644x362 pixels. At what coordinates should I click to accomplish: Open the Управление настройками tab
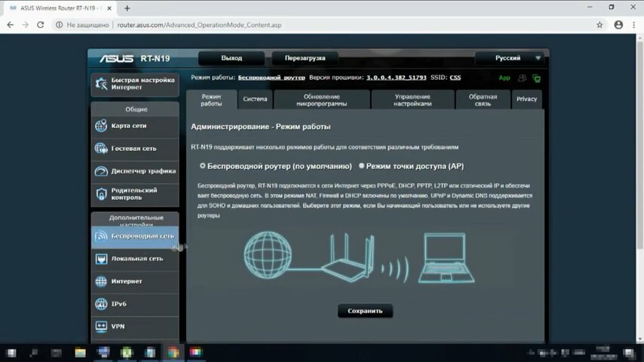pos(412,100)
